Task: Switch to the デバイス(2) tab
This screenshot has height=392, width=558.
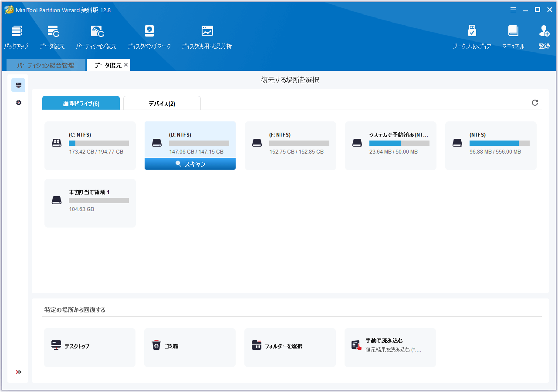Action: (x=162, y=104)
